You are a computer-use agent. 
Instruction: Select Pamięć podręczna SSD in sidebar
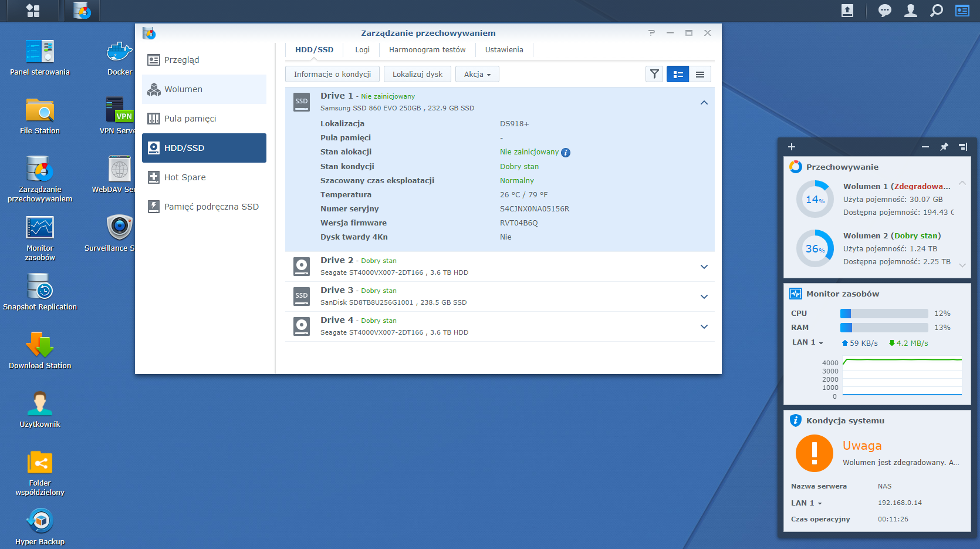[204, 207]
